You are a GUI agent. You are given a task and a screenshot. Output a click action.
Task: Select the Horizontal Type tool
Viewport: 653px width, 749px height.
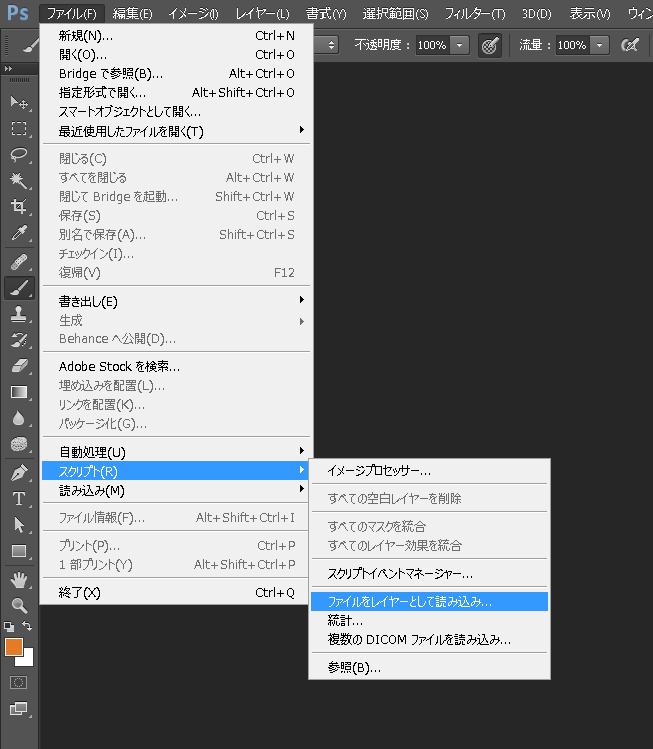[x=19, y=499]
